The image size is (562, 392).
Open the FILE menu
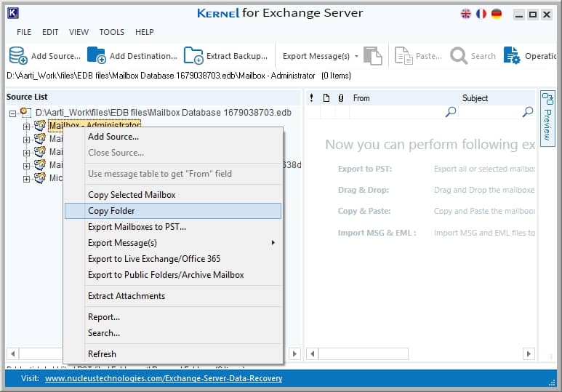(x=24, y=32)
